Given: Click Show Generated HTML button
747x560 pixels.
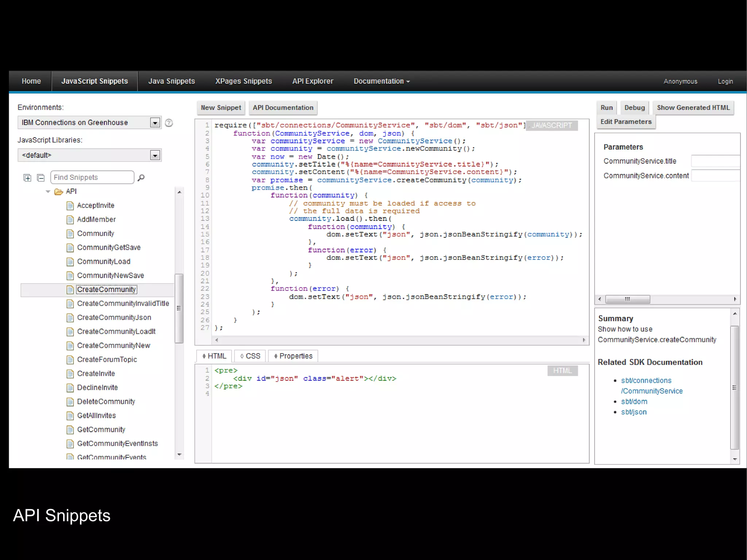Looking at the screenshot, I should pos(693,108).
